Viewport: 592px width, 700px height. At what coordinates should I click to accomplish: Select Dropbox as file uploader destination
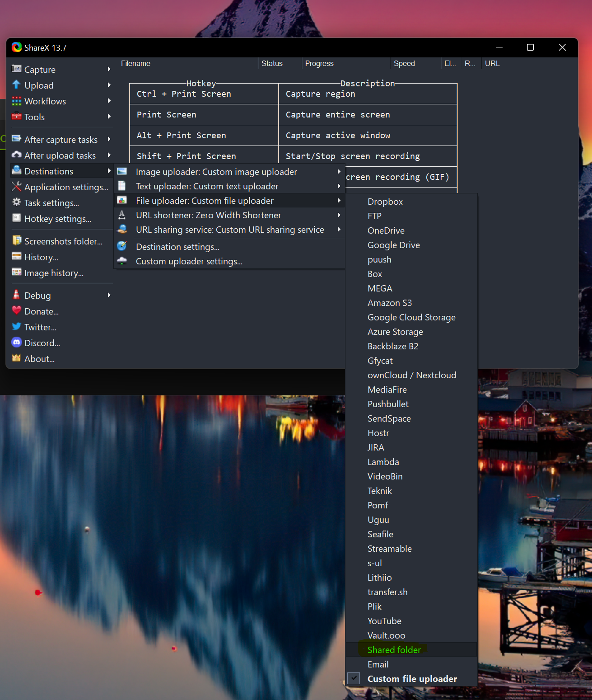click(x=385, y=201)
